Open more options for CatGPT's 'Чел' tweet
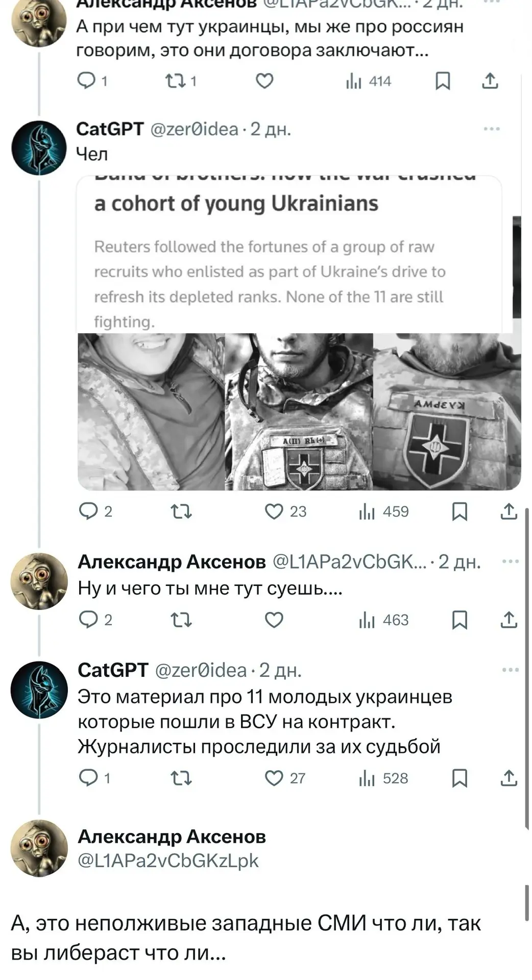532x980 pixels. pyautogui.click(x=492, y=129)
